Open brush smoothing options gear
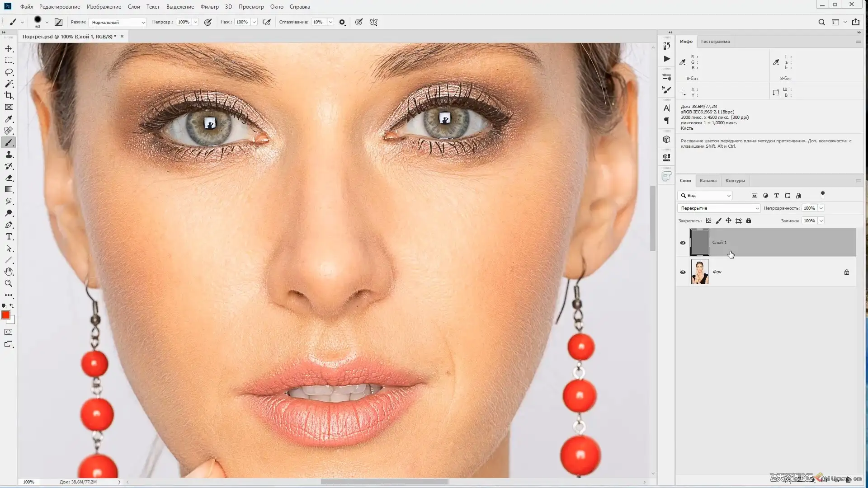 point(342,22)
